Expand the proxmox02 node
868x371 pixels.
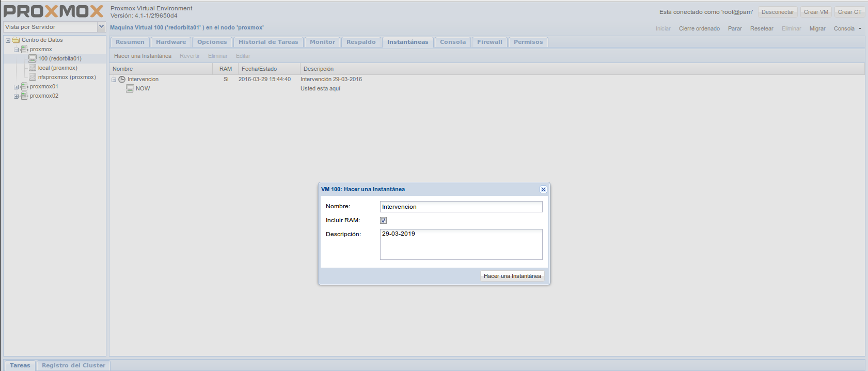(16, 96)
